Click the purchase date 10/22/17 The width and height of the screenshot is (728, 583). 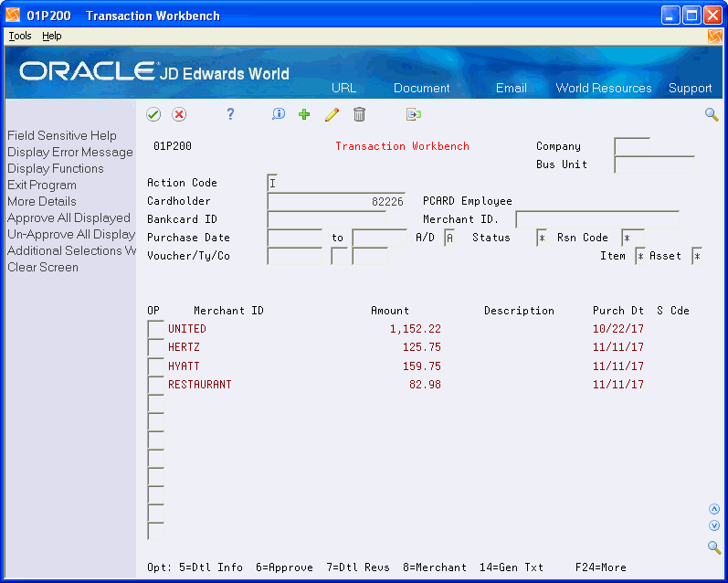pyautogui.click(x=618, y=329)
